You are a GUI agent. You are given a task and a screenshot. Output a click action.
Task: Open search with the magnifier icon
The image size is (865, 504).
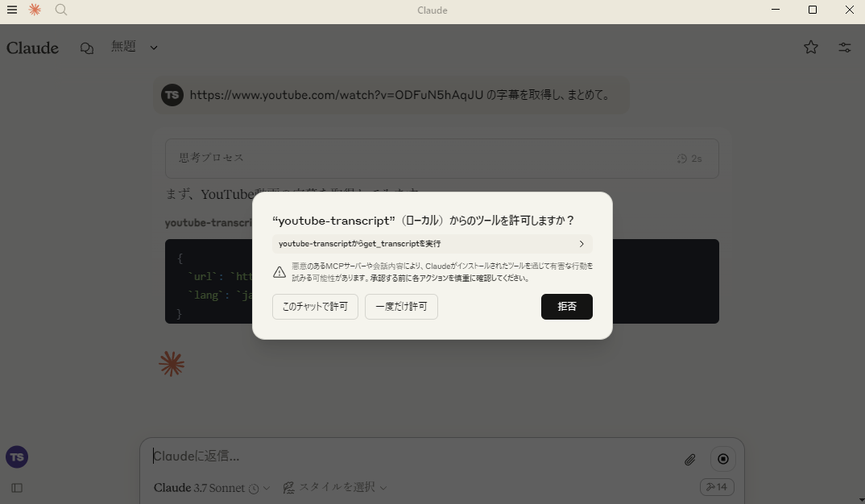[61, 10]
